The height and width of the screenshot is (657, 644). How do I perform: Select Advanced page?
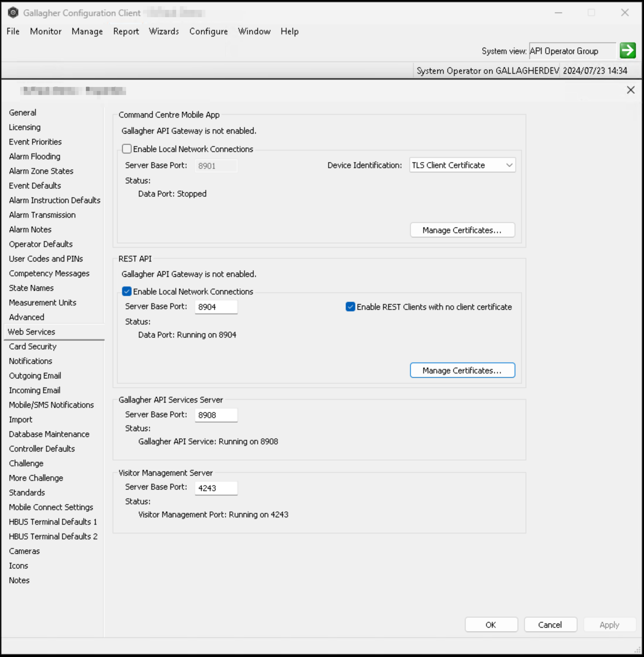pyautogui.click(x=27, y=317)
